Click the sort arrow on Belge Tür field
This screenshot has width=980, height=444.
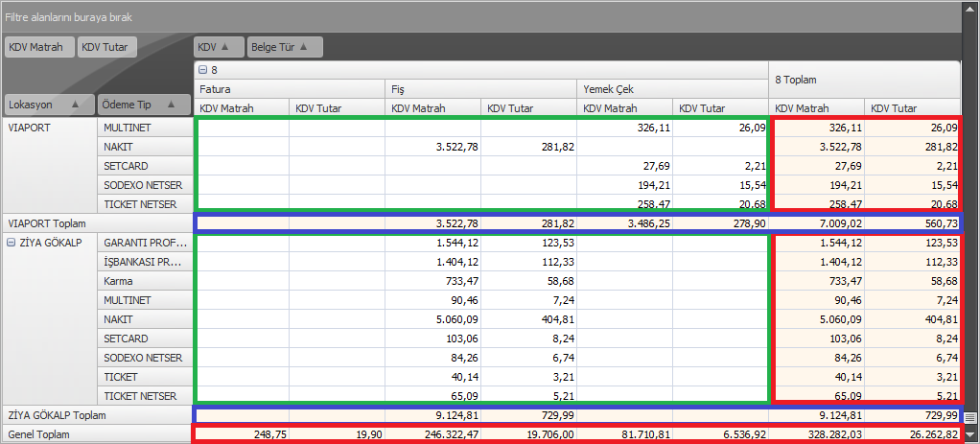pos(303,46)
